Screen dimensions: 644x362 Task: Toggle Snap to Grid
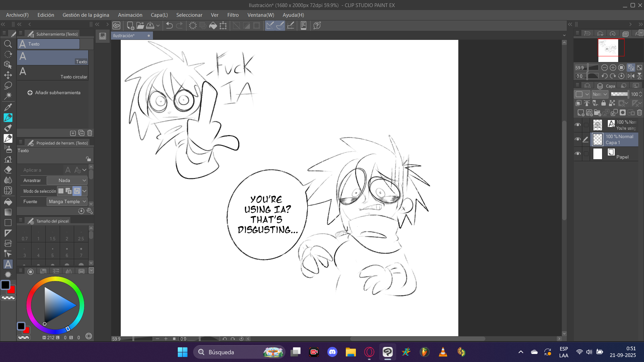(x=291, y=25)
